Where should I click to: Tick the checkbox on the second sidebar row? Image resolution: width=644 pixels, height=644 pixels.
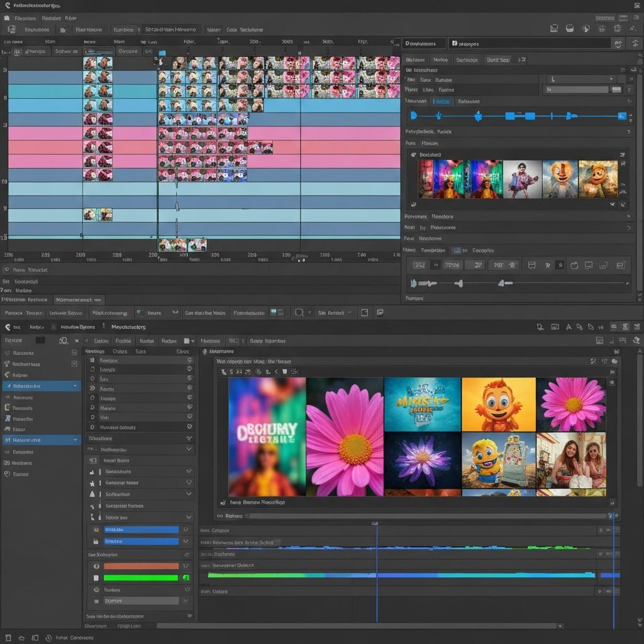(74, 364)
